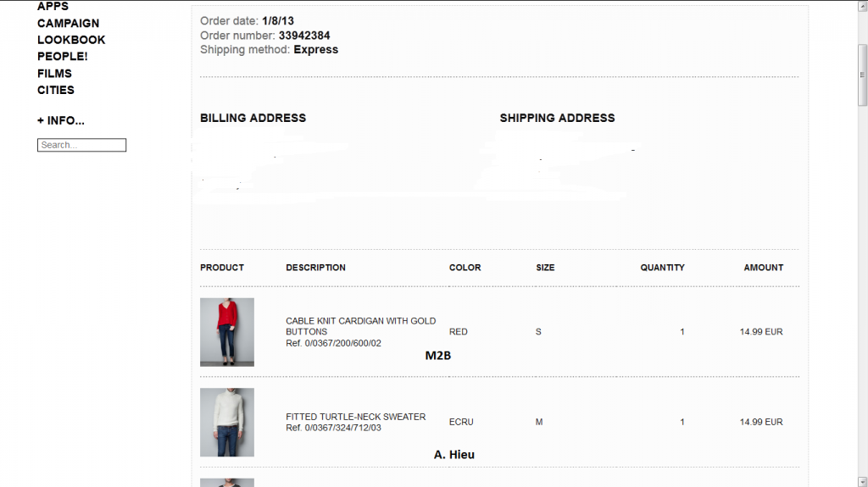
Task: Click the Fitted Turtle-Neck Sweater description
Action: click(355, 417)
